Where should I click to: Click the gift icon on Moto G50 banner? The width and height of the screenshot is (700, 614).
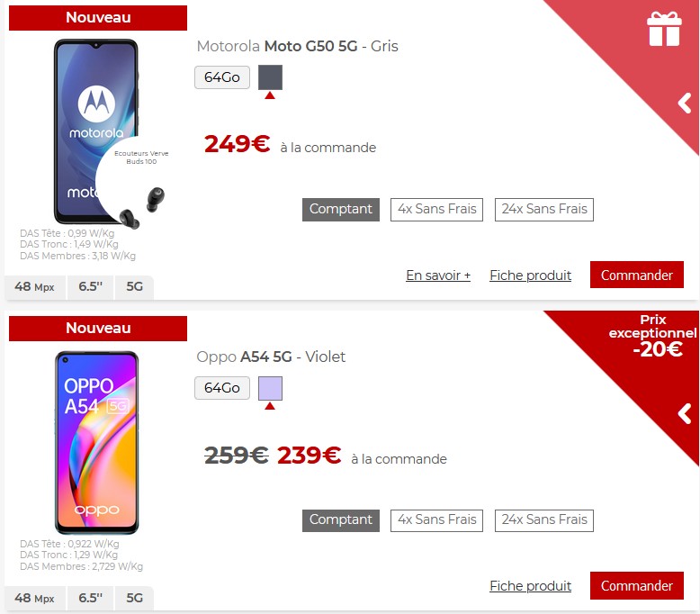click(664, 29)
